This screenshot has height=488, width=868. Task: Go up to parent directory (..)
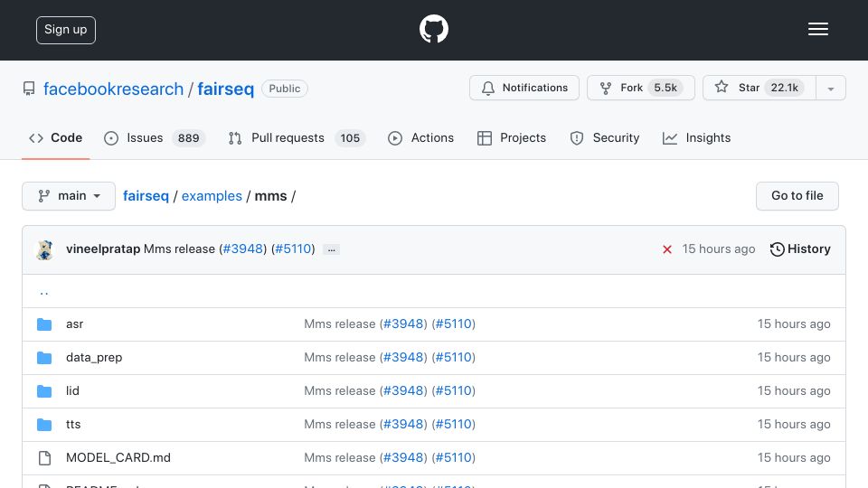pos(44,292)
